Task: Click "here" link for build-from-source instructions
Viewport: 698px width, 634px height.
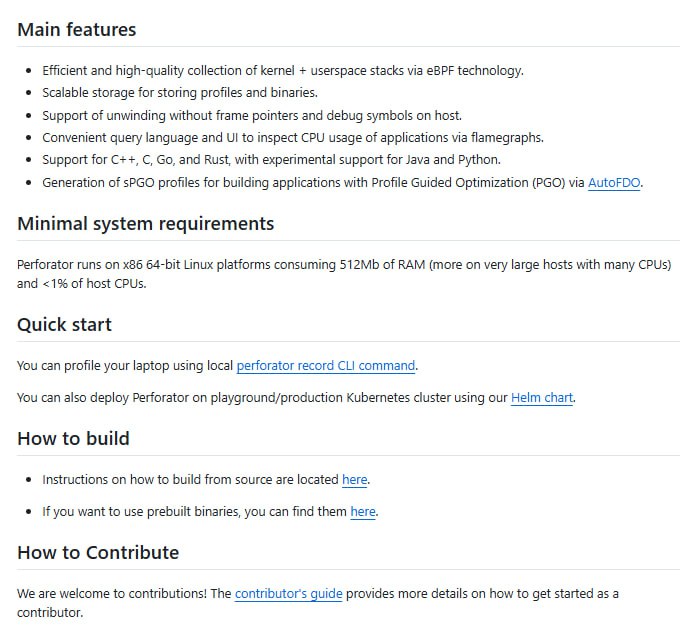Action: point(354,480)
